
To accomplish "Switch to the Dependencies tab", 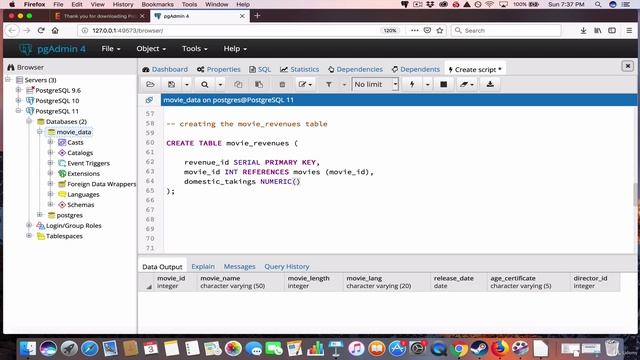I will (355, 69).
